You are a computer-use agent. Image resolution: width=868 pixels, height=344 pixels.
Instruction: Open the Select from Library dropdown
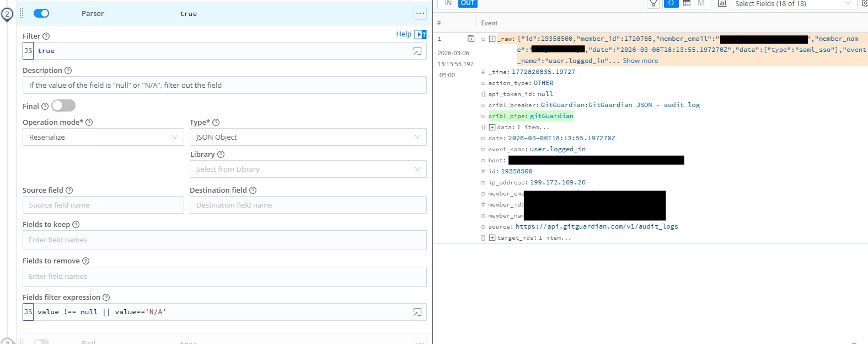308,169
